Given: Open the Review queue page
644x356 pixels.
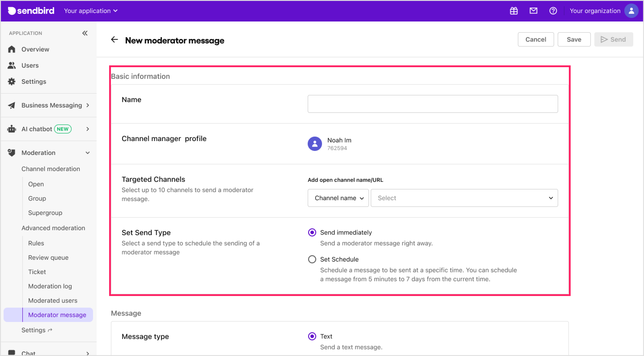Looking at the screenshot, I should coord(48,257).
